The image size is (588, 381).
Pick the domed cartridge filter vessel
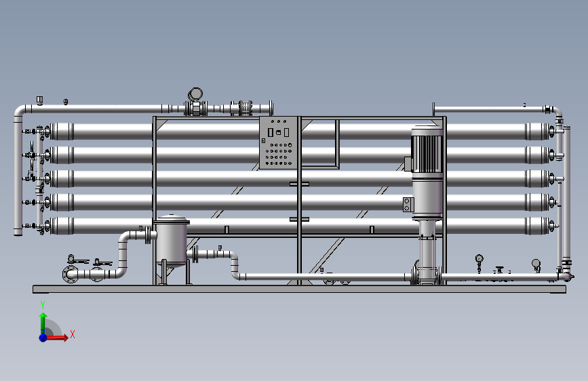(172, 240)
